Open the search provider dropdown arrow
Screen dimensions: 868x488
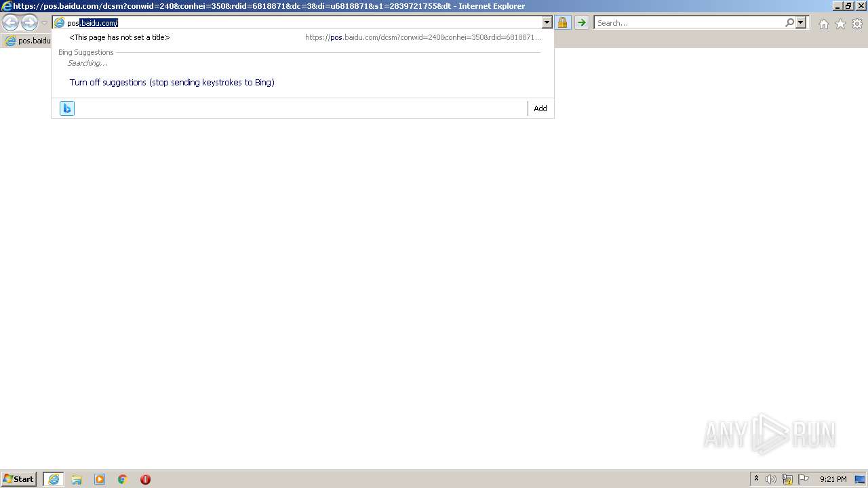click(801, 23)
